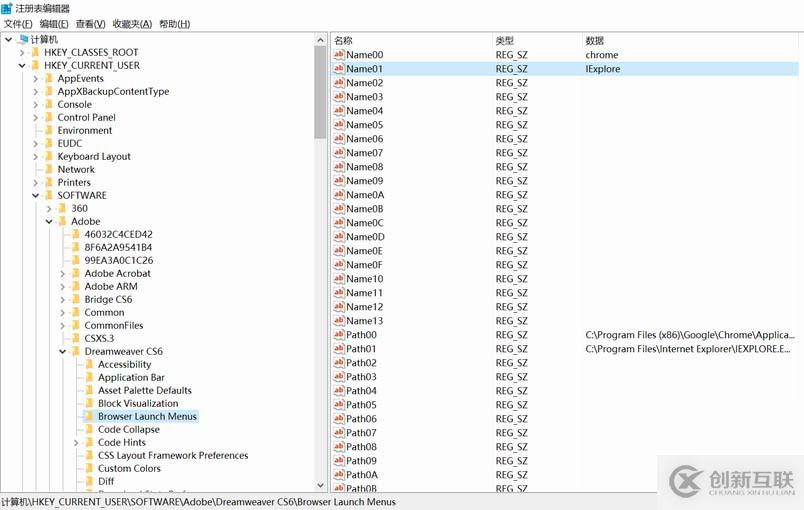Open the 查看(V) menu
Screen dimensions: 804x510
pyautogui.click(x=90, y=24)
